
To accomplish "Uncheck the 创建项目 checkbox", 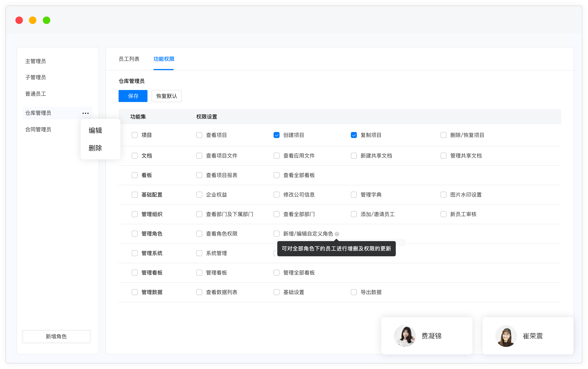I will 276,135.
